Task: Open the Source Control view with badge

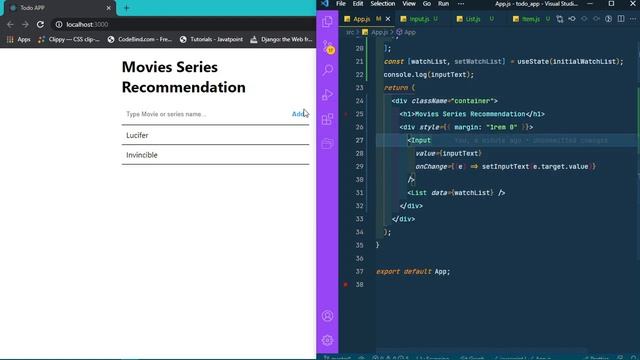Action: coord(327,47)
